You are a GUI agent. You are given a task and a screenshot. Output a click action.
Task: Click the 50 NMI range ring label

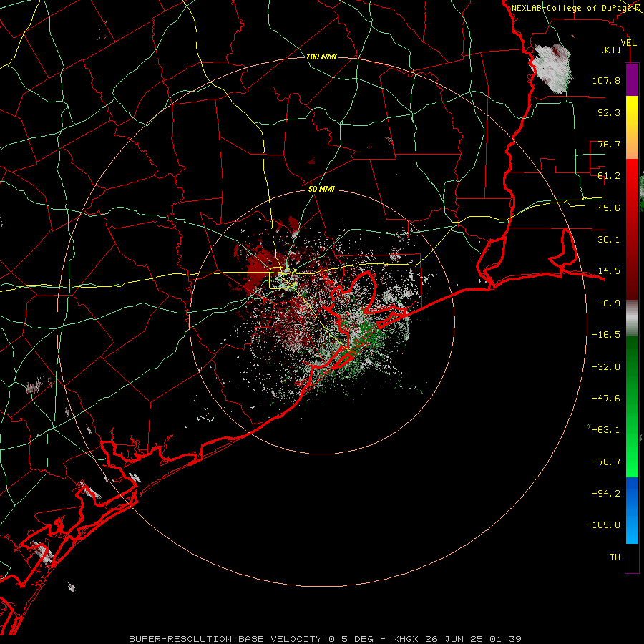(x=321, y=189)
